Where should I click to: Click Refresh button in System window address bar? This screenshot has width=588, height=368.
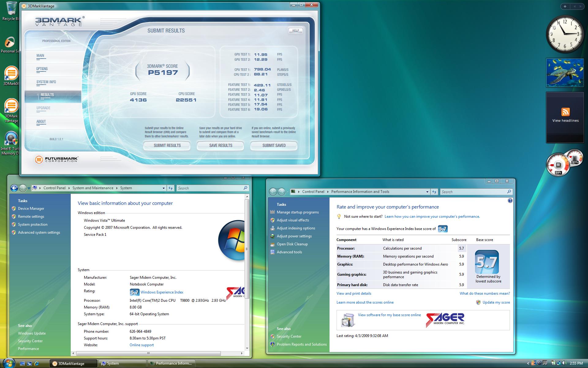tap(171, 188)
